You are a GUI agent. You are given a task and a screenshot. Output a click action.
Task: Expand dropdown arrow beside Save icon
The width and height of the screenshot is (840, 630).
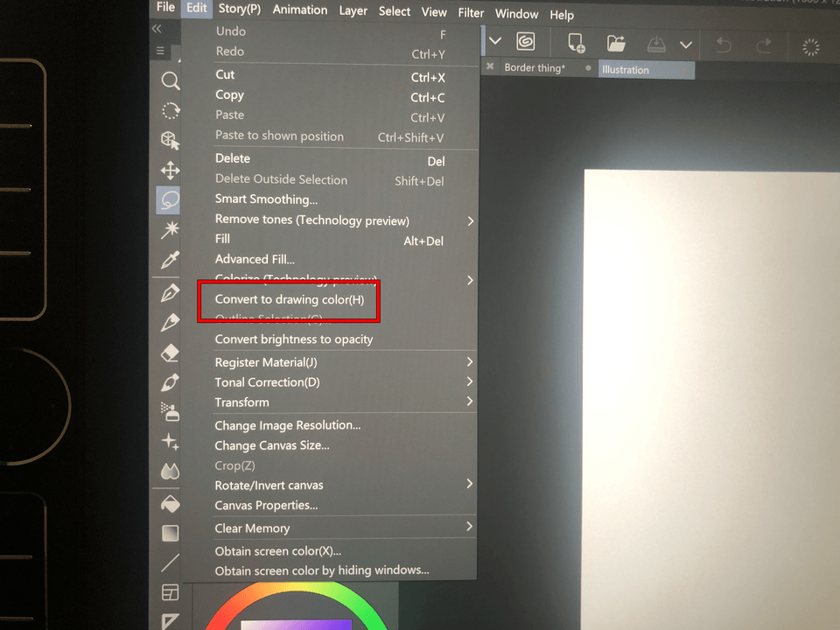coord(686,45)
